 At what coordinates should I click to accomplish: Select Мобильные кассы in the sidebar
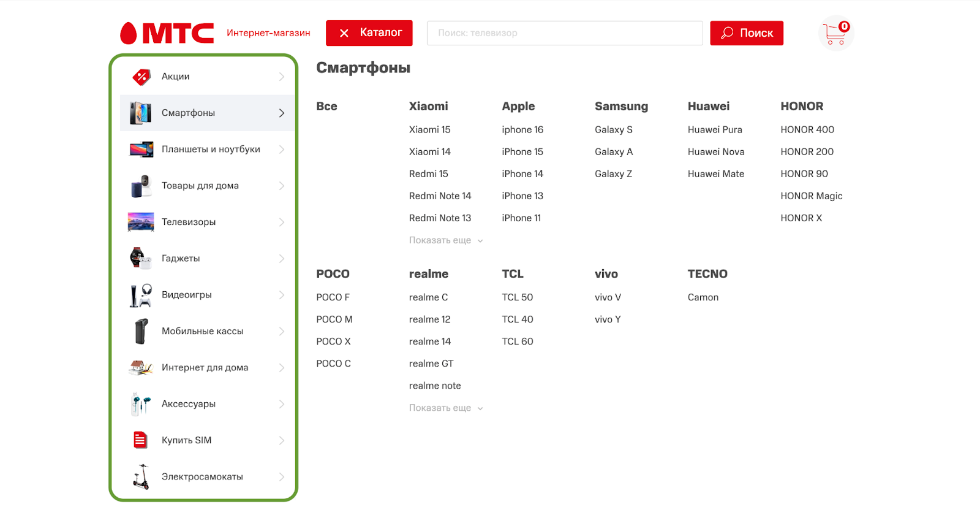(202, 331)
